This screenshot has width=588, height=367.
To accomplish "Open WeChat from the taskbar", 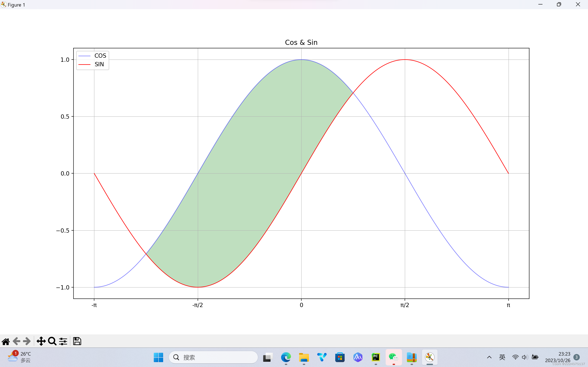I will click(394, 357).
